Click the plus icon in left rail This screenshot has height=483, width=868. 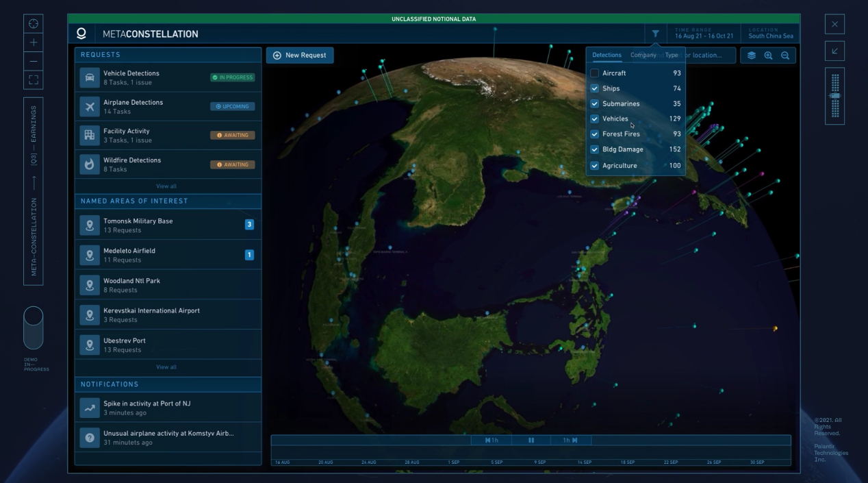(x=33, y=42)
